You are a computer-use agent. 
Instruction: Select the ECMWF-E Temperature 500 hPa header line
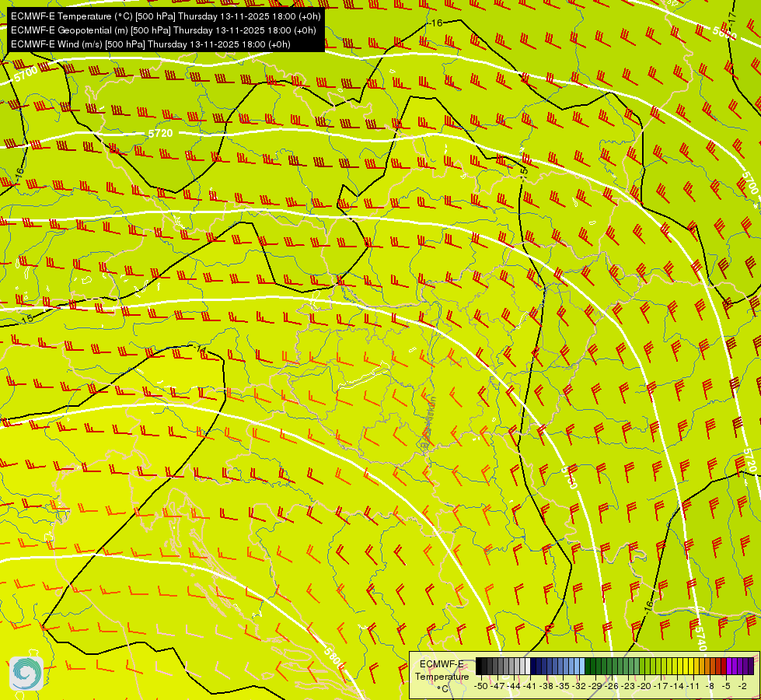click(x=166, y=16)
